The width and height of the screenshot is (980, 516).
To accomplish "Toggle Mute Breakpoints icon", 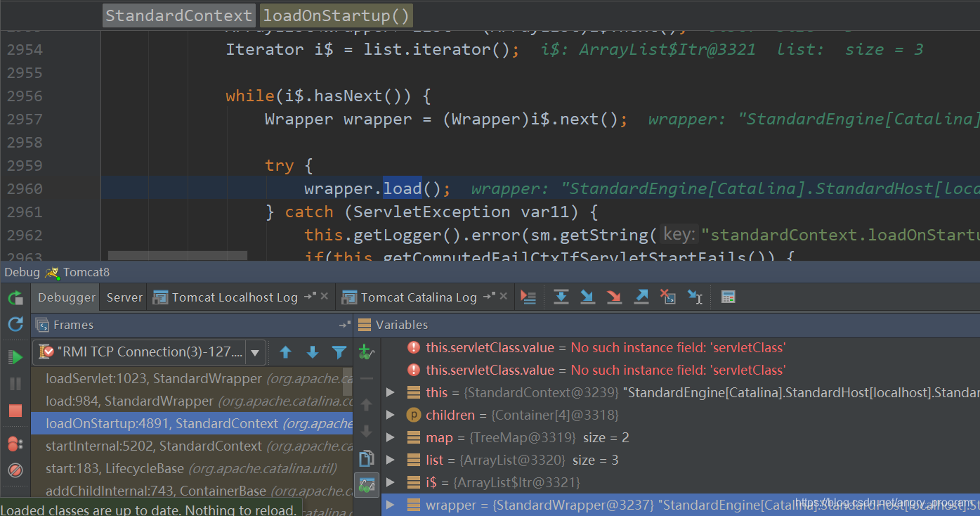I will (x=15, y=470).
